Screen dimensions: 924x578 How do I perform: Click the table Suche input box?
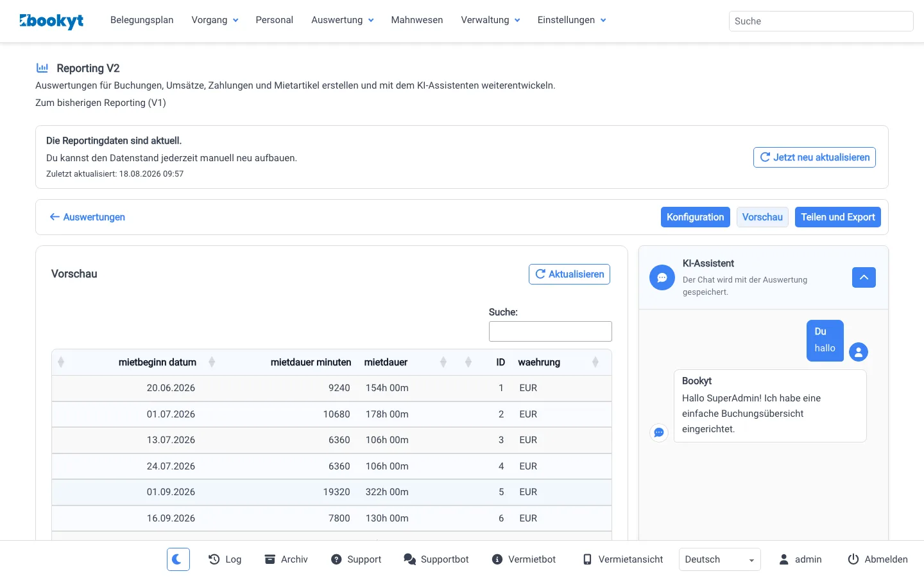click(x=551, y=331)
